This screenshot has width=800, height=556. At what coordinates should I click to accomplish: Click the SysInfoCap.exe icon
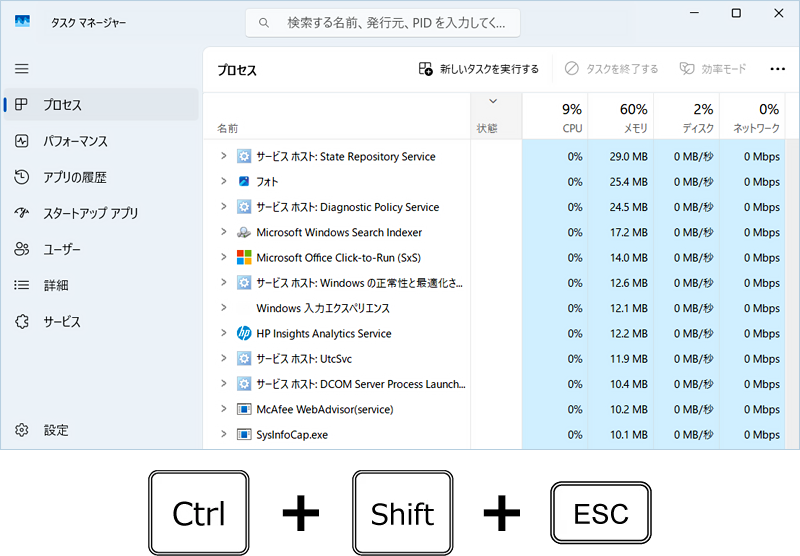click(244, 435)
